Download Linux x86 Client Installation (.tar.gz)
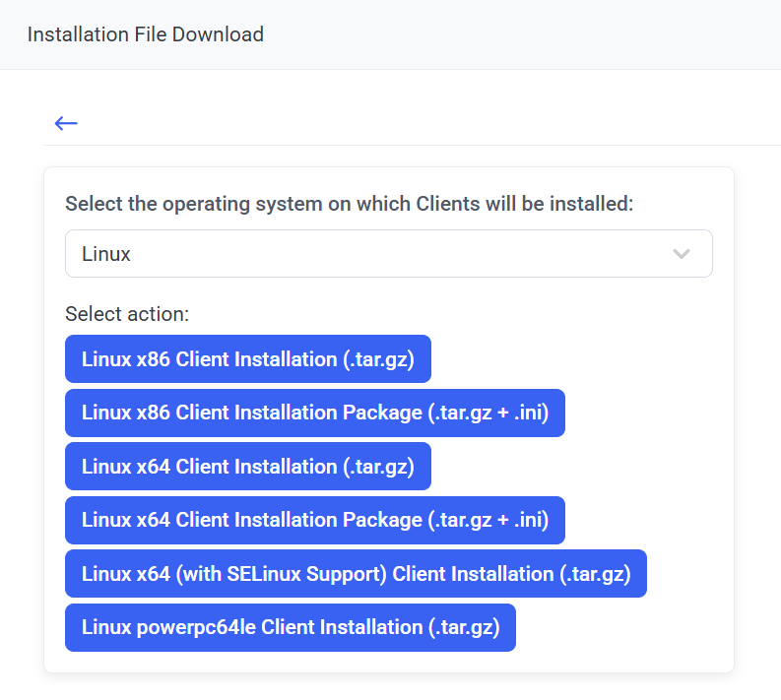This screenshot has width=781, height=700. click(247, 359)
